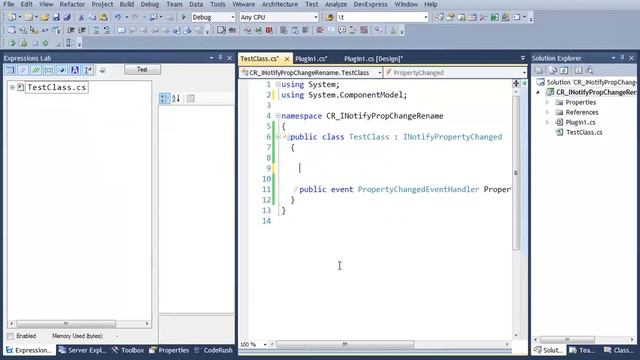Click the Comment Selection icon

coord(96,30)
